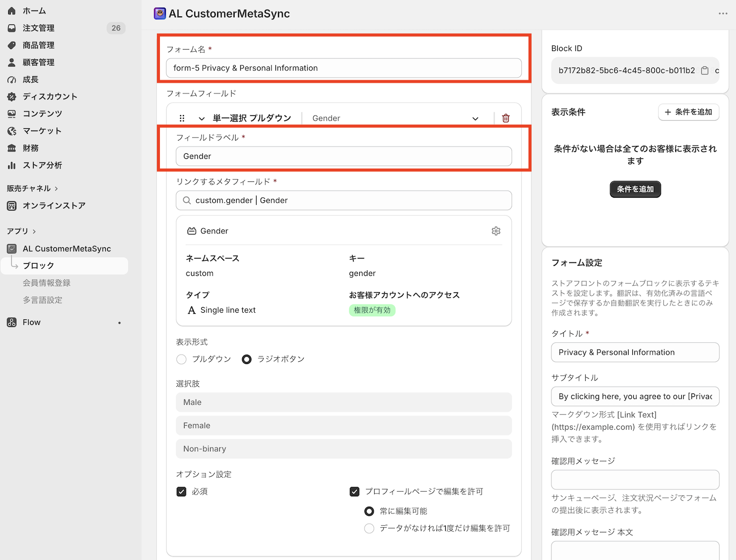Screen dimensions: 736x560
Task: Click the store analytics bar chart icon
Action: pyautogui.click(x=12, y=165)
